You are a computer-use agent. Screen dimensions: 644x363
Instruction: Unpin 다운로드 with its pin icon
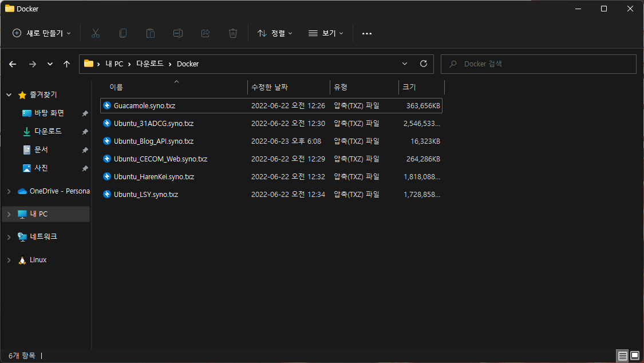[x=85, y=132]
